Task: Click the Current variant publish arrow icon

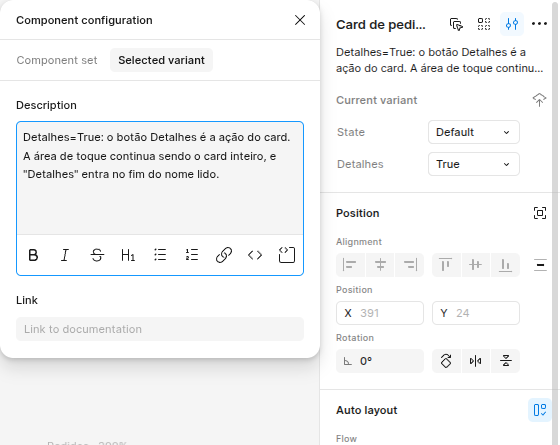Action: pos(539,100)
